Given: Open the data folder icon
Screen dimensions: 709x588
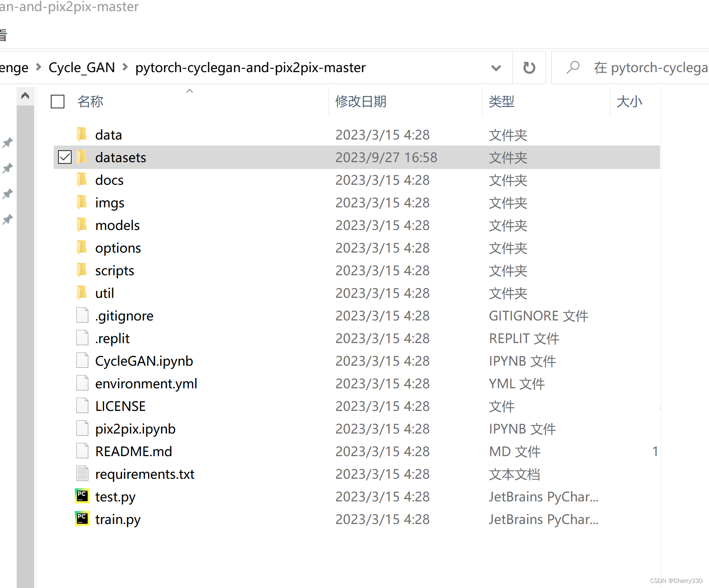Looking at the screenshot, I should coord(82,134).
